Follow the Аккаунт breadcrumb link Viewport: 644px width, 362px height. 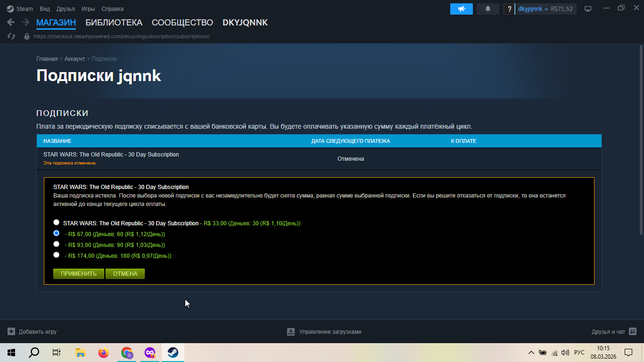pos(74,59)
